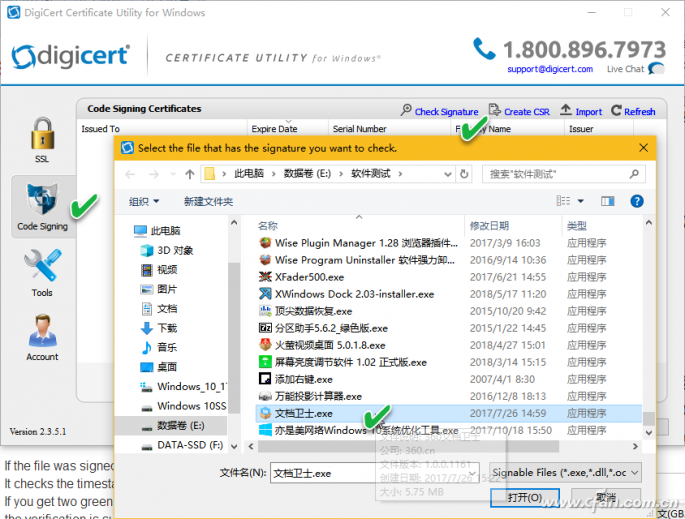
Task: Toggle the preview pane icon
Action: pos(607,201)
